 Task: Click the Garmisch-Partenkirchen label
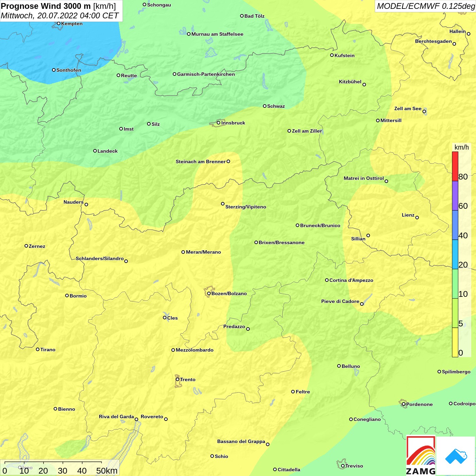[x=206, y=74]
